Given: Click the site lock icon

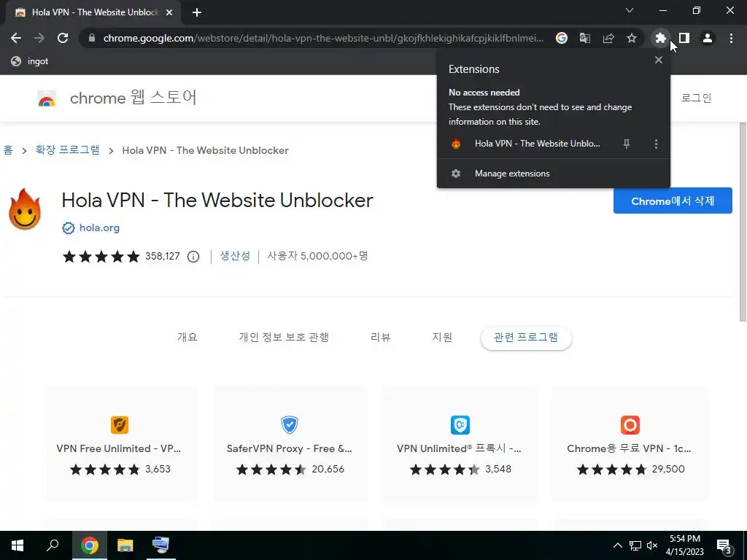Looking at the screenshot, I should click(92, 38).
